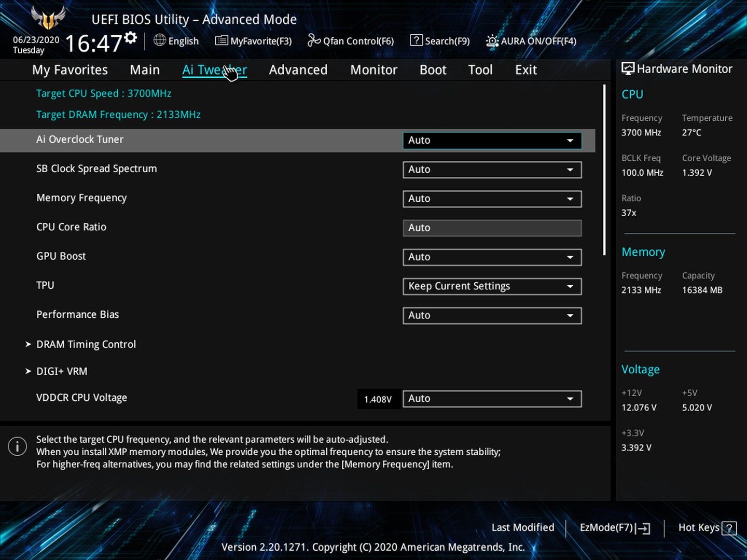This screenshot has height=560, width=747.
Task: Click the Core Voltage 1.392 V value
Action: coord(697,173)
